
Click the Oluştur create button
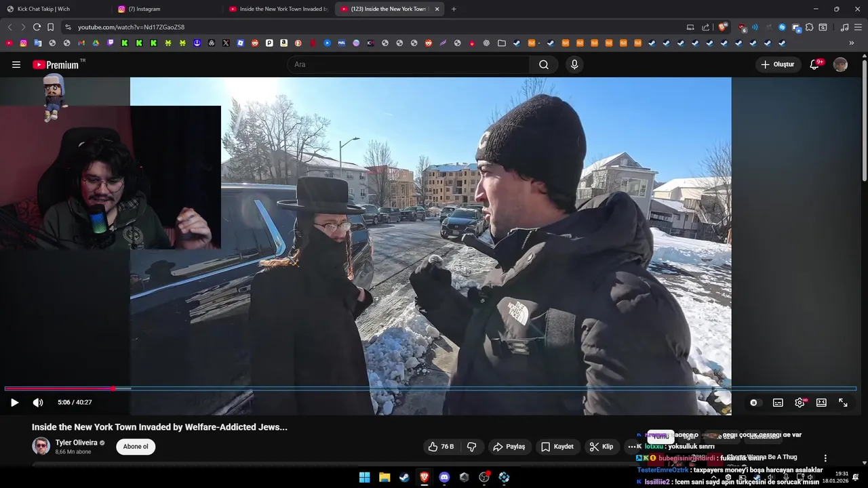point(777,64)
